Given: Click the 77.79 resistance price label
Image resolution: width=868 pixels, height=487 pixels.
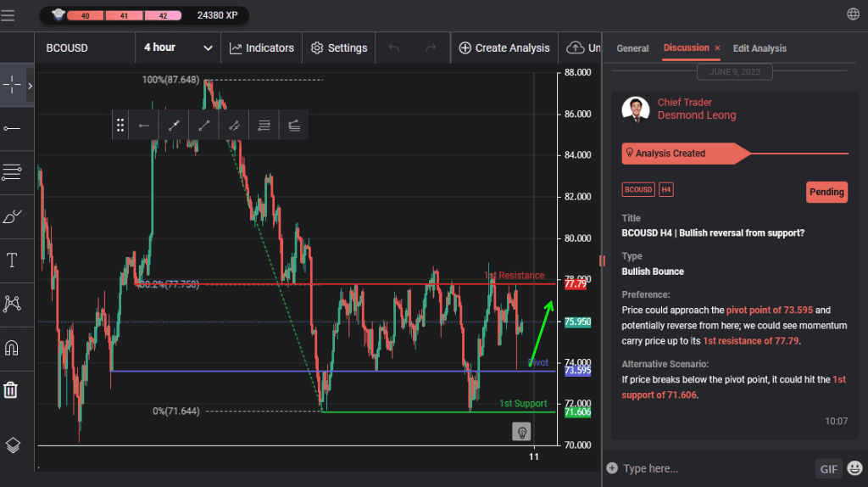Looking at the screenshot, I should click(576, 284).
